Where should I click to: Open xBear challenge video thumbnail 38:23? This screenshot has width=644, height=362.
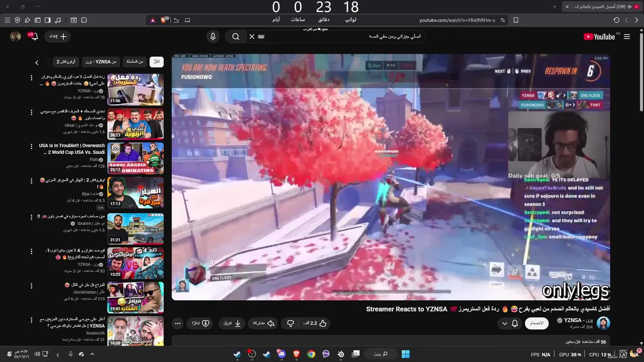click(x=135, y=124)
